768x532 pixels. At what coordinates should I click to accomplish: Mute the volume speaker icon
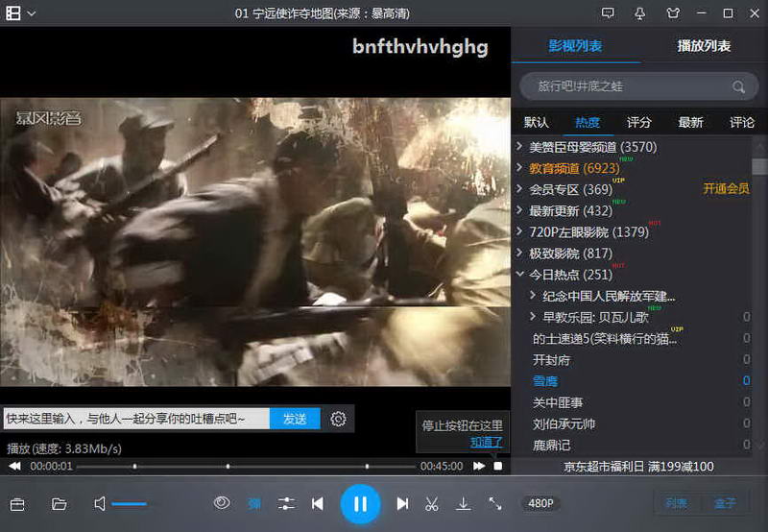click(x=100, y=503)
